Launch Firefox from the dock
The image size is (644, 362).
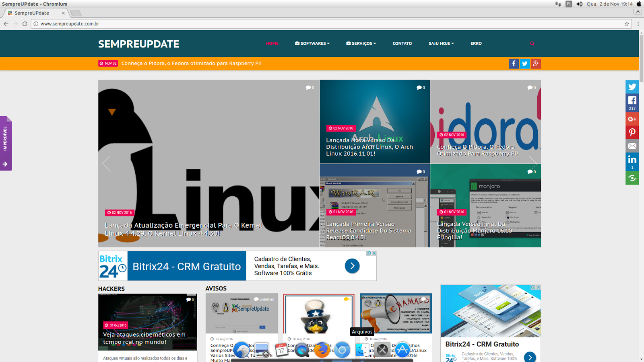coord(322,350)
